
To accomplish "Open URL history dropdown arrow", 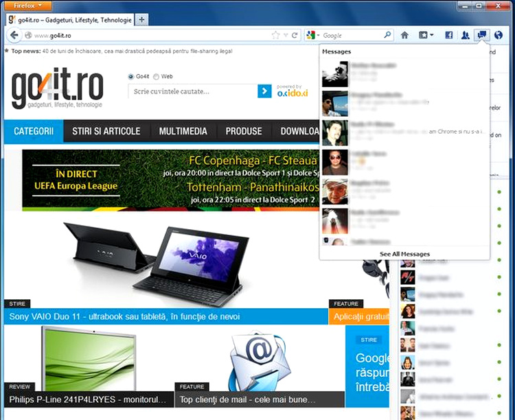I will click(x=286, y=35).
